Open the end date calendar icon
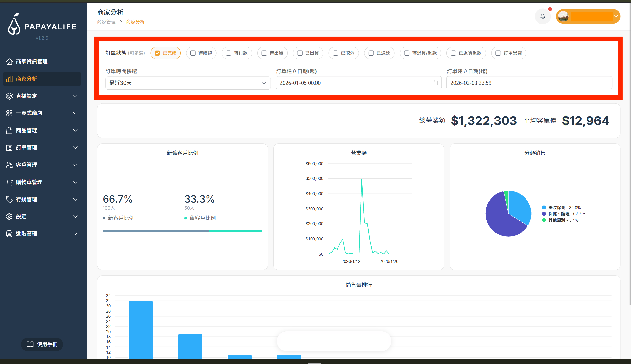The height and width of the screenshot is (364, 631). tap(606, 83)
